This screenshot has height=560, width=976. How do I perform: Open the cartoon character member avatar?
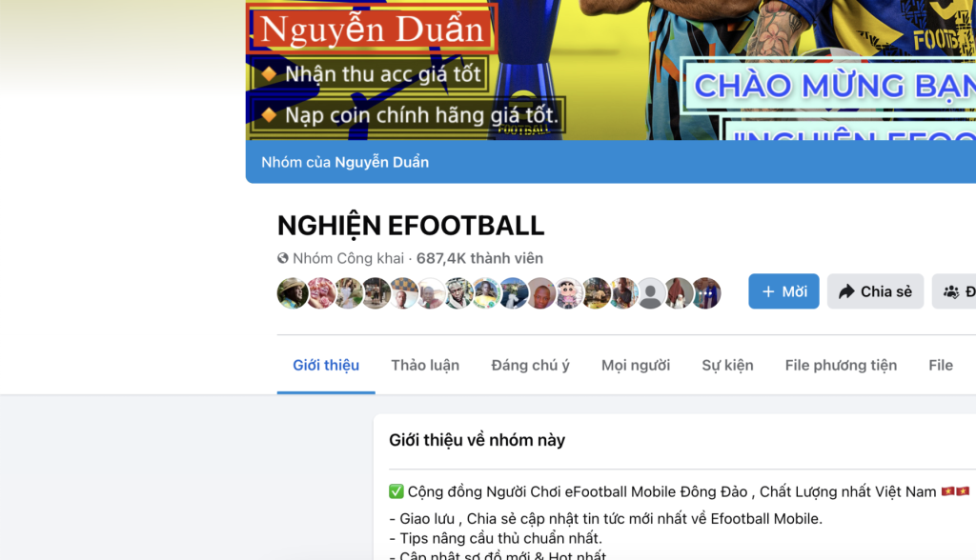tap(568, 293)
